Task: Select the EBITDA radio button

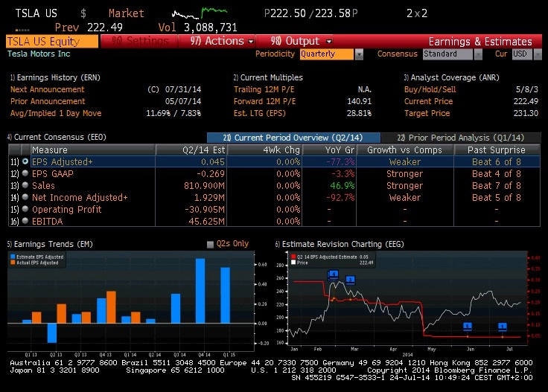Action: pos(25,221)
